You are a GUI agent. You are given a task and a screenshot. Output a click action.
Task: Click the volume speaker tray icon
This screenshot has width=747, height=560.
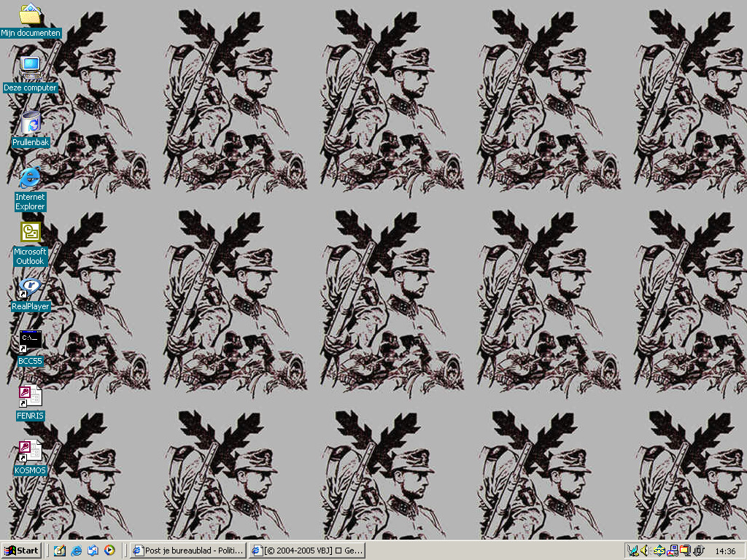pyautogui.click(x=645, y=551)
